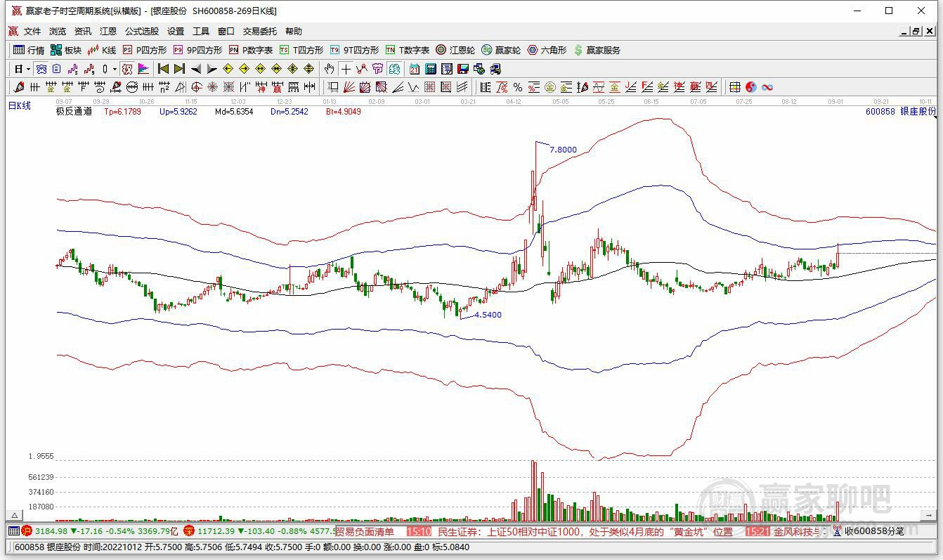Open the 行情 market quotes view

coord(29,50)
